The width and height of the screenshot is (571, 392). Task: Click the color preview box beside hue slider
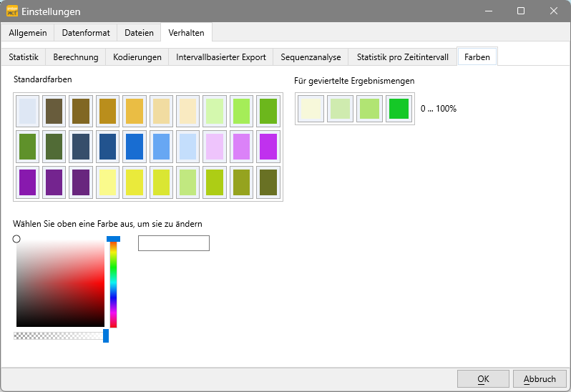[x=174, y=243]
